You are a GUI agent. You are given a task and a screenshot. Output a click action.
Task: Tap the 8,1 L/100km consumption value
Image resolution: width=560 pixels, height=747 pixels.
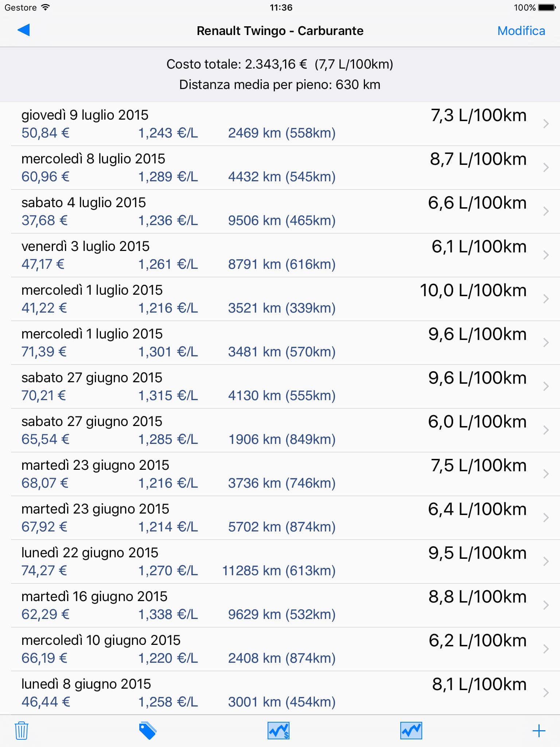479,684
